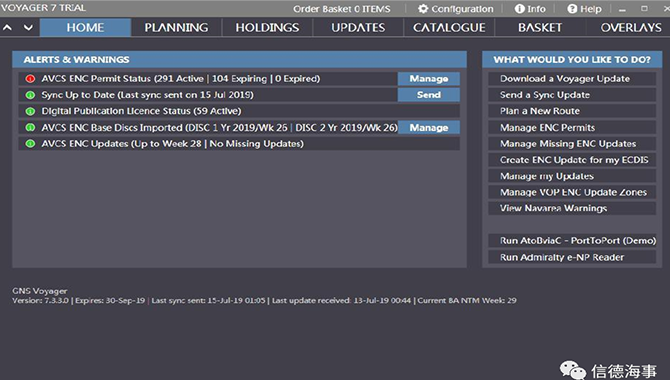Go to the CATALOGUE tab
Screen dimensions: 670x380
(449, 28)
